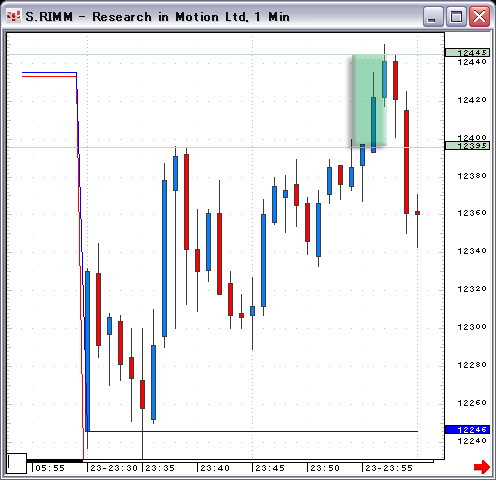Click the 12420 price axis label
The width and height of the screenshot is (496, 480).
tap(472, 100)
